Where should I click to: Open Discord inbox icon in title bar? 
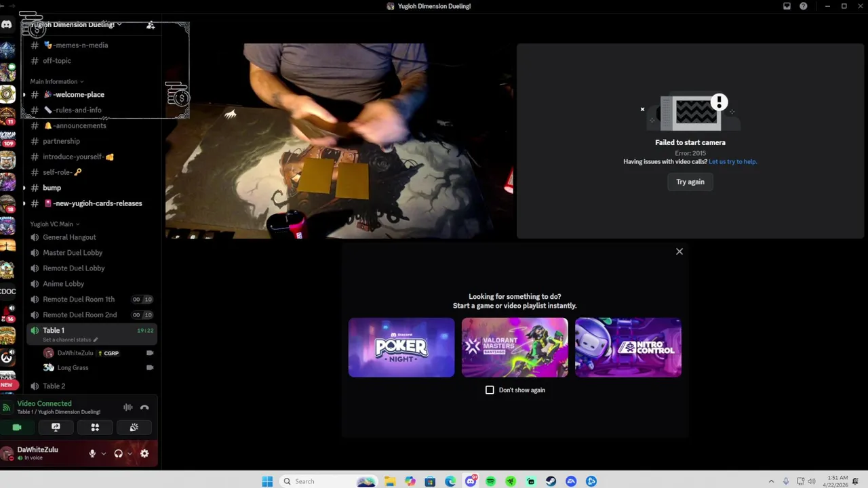pyautogui.click(x=787, y=6)
